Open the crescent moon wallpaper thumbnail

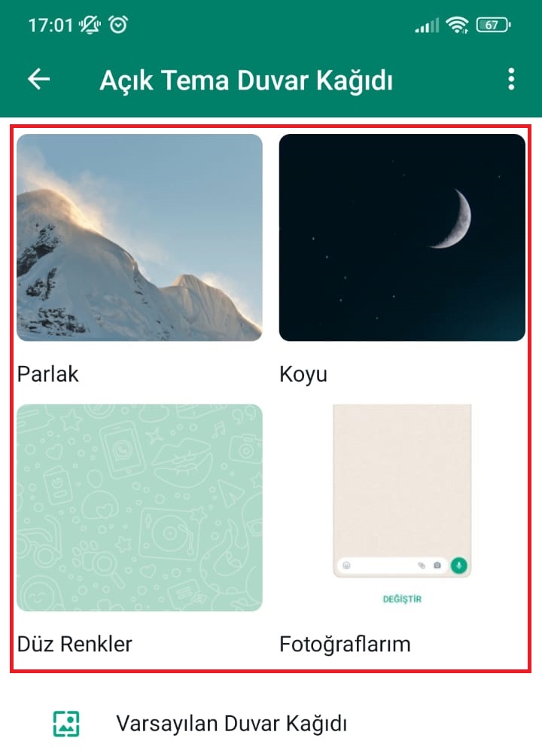[402, 238]
